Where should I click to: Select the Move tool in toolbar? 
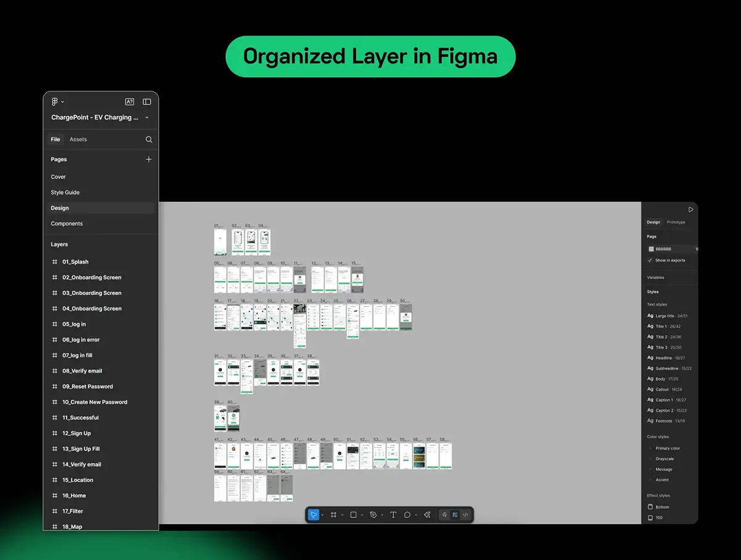tap(314, 515)
